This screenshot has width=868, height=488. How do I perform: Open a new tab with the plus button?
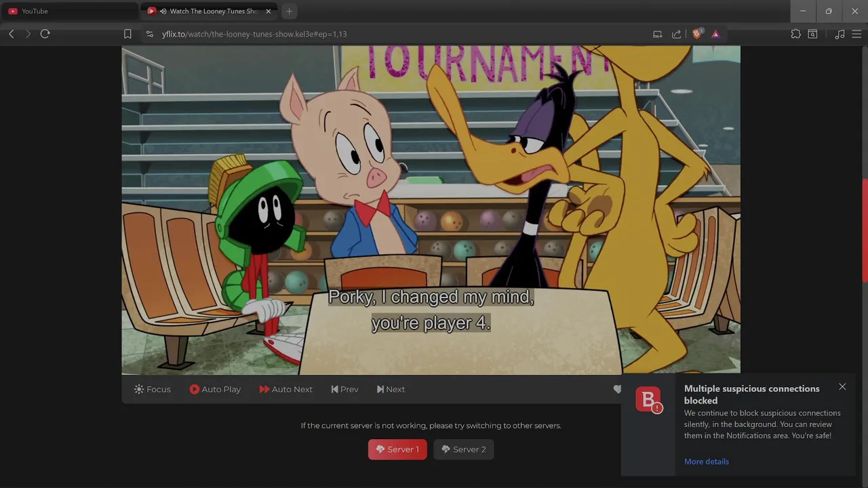pos(290,11)
